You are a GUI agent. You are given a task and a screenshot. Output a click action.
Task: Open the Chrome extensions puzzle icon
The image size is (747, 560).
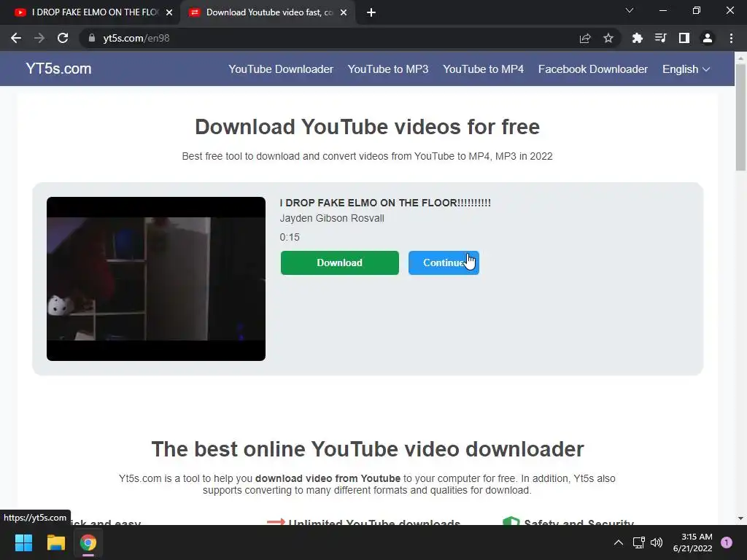[x=637, y=38]
